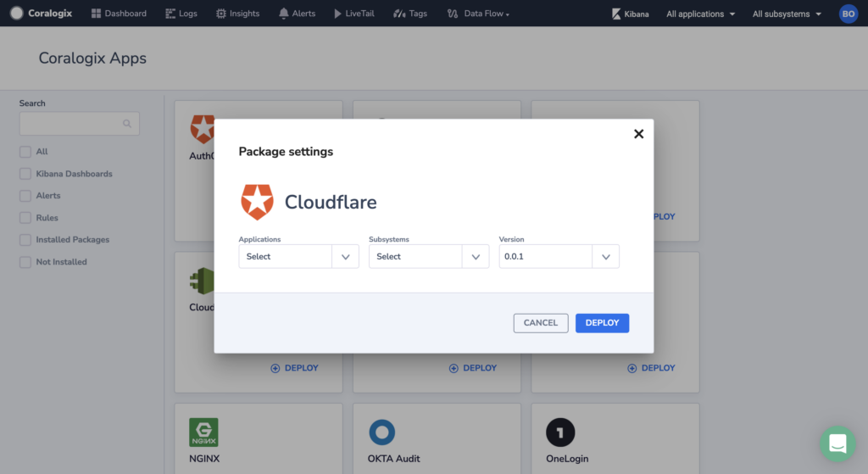Tick the Not Installed checkbox
The width and height of the screenshot is (868, 474).
pos(25,262)
